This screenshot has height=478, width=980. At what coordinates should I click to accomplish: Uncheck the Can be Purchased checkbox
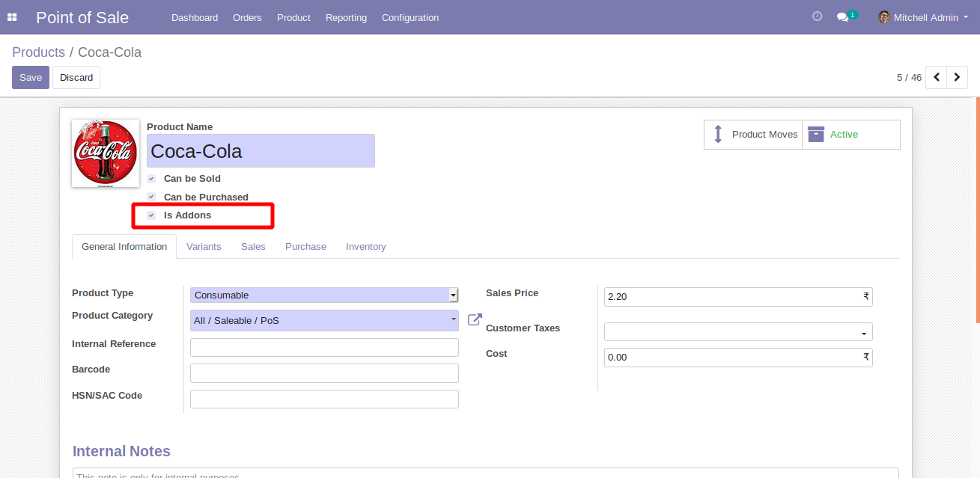tap(151, 197)
